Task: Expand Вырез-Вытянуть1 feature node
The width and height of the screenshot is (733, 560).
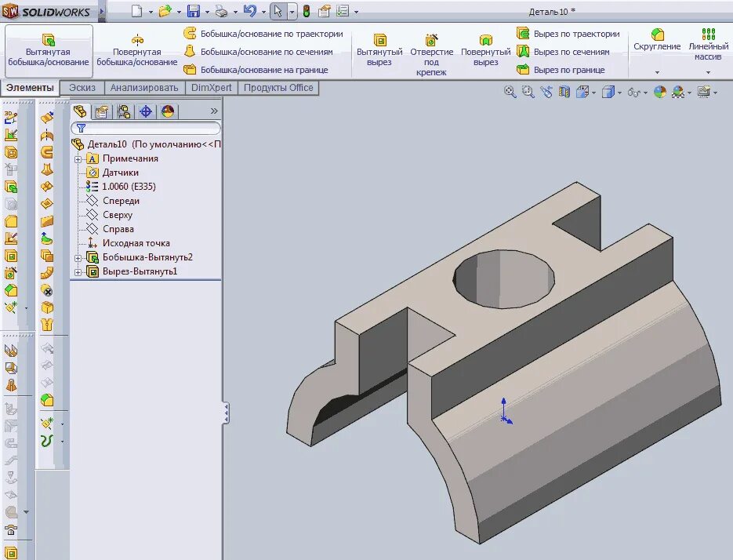Action: click(78, 272)
